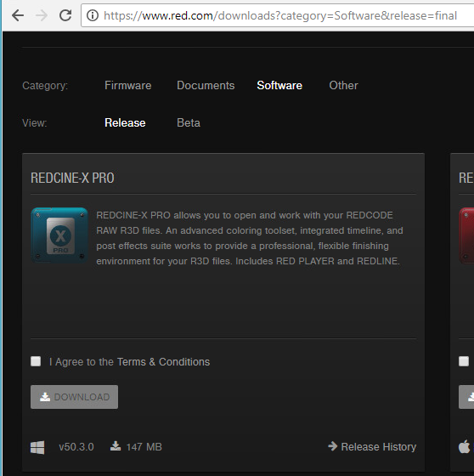Click the Apple logo icon
Viewport: 474px width, 476px height.
point(464,446)
